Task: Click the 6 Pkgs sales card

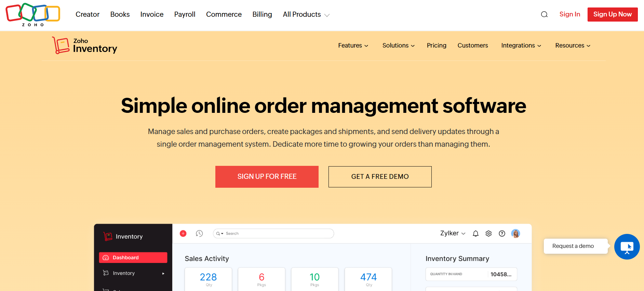Action: pos(261,279)
